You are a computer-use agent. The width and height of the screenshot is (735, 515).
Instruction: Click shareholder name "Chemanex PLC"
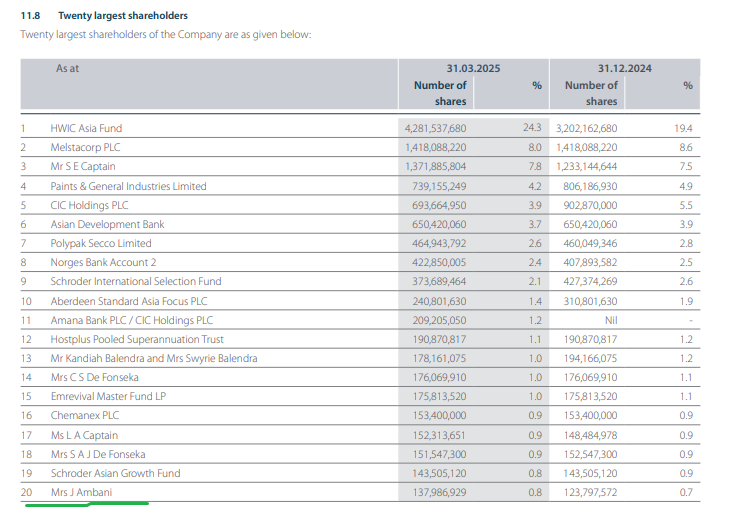click(x=85, y=416)
